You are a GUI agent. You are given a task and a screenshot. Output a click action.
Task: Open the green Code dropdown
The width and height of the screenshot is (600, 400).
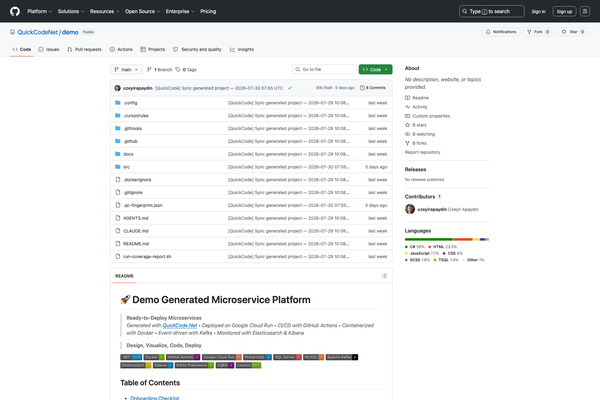[375, 69]
